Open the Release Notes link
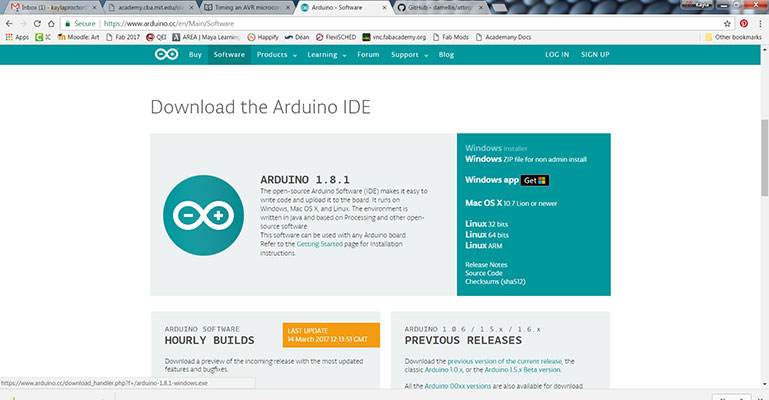This screenshot has width=769, height=400. tap(486, 265)
